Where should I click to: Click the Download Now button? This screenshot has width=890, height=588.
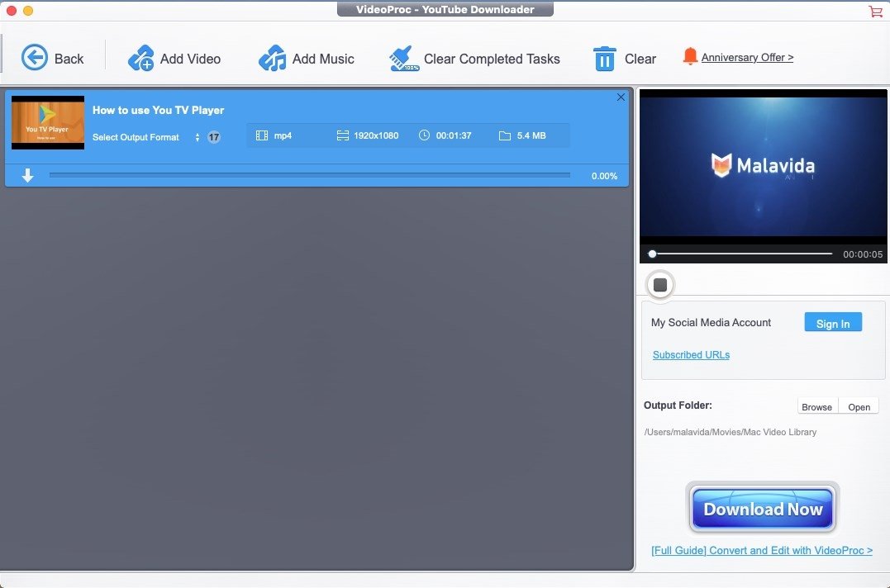point(762,509)
